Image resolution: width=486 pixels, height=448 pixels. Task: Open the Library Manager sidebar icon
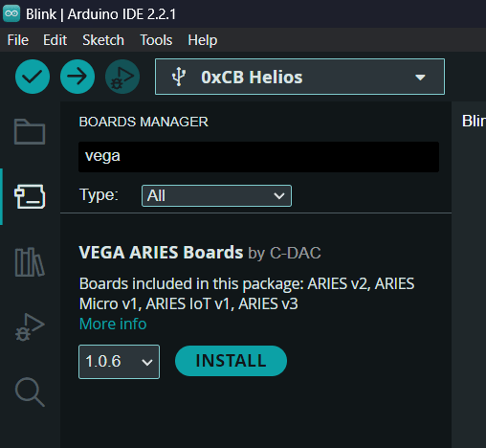(x=30, y=262)
